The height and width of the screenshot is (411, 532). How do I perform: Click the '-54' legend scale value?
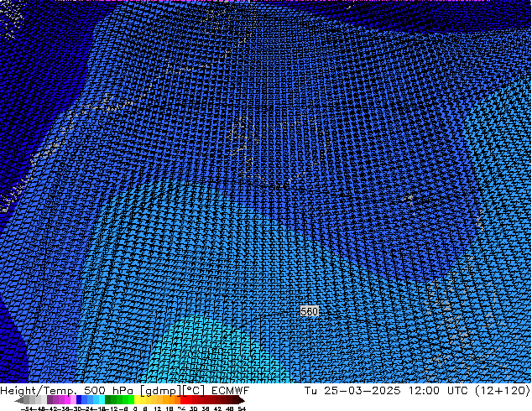tap(26, 408)
